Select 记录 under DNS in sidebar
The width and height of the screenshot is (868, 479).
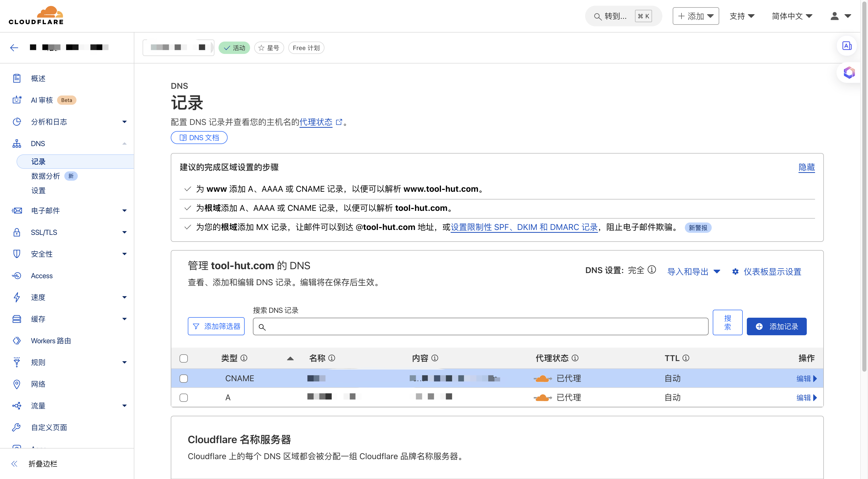(75, 162)
